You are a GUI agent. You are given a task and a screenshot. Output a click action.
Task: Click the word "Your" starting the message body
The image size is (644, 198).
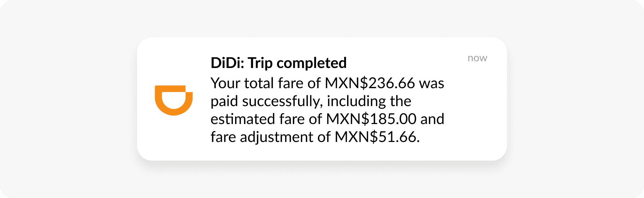[x=225, y=83]
